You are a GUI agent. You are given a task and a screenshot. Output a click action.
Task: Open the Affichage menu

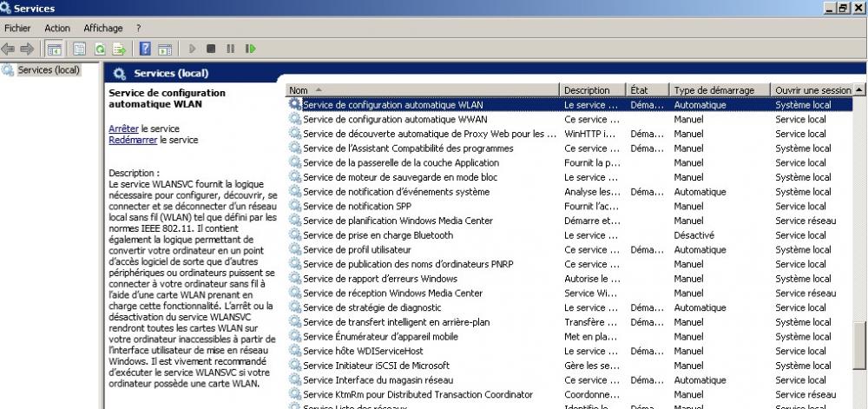tap(103, 29)
